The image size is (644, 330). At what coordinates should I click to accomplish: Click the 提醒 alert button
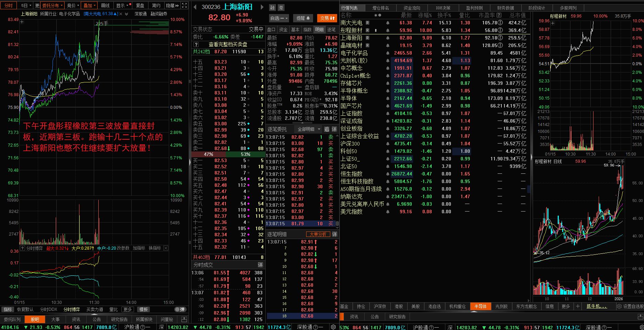(303, 18)
